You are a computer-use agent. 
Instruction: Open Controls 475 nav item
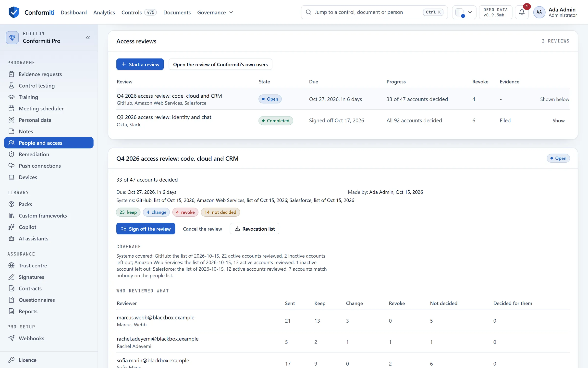(139, 12)
